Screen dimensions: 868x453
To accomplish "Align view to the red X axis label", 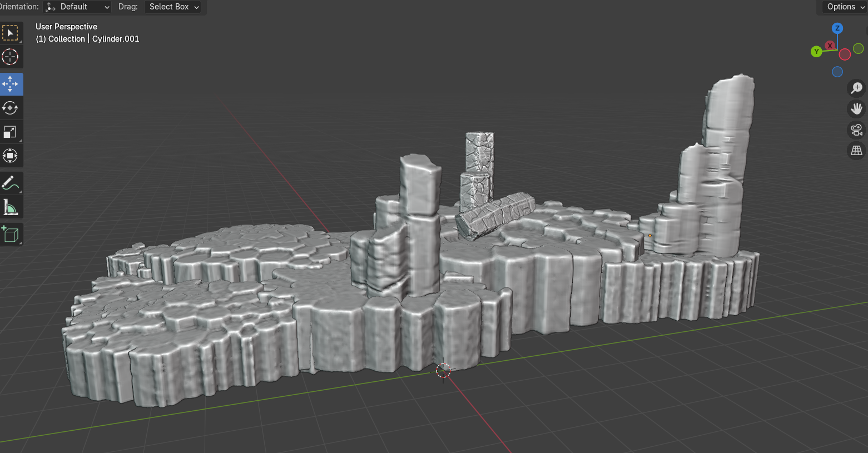I will (x=830, y=46).
